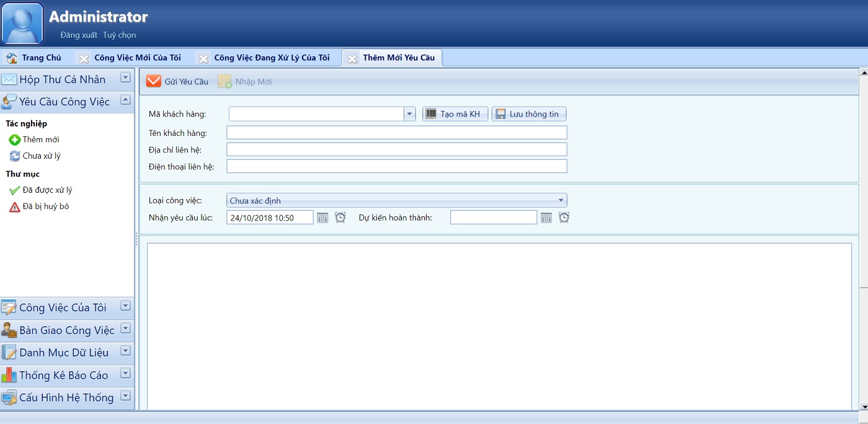The height and width of the screenshot is (424, 868).
Task: Click the Đăng xuất link
Action: tap(79, 35)
